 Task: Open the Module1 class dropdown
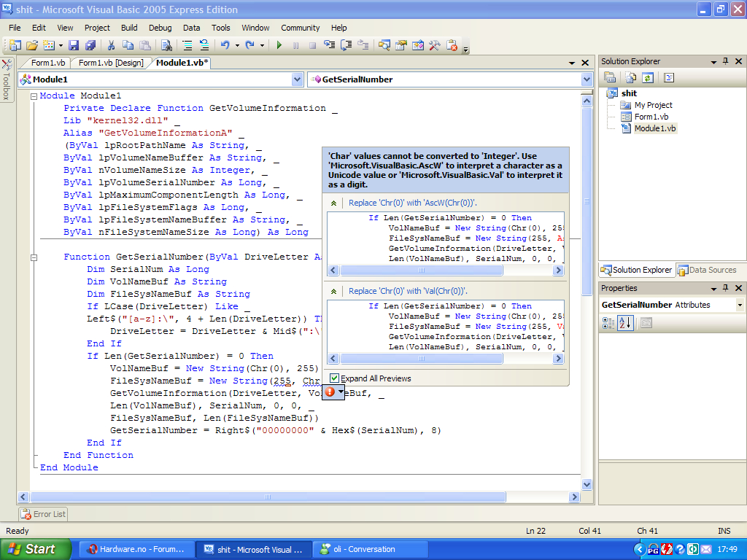tap(298, 79)
